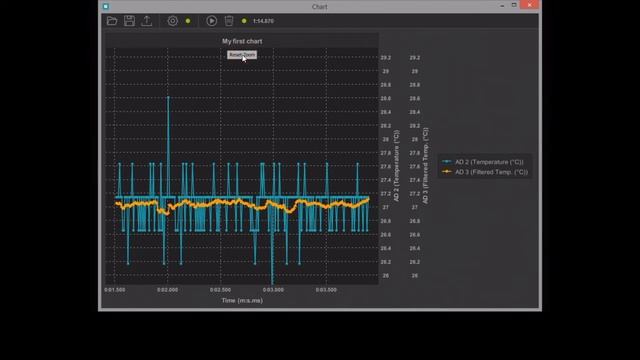
Task: Open chart settings gear icon
Action: click(x=173, y=21)
